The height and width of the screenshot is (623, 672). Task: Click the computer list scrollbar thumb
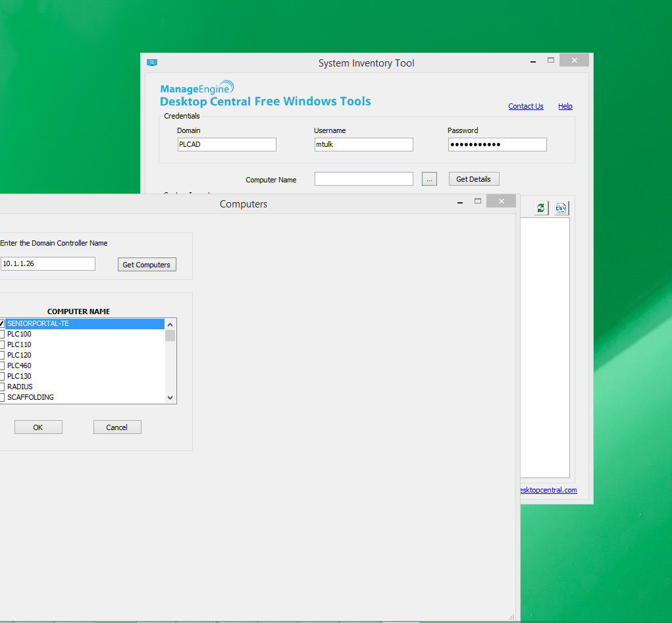[170, 335]
